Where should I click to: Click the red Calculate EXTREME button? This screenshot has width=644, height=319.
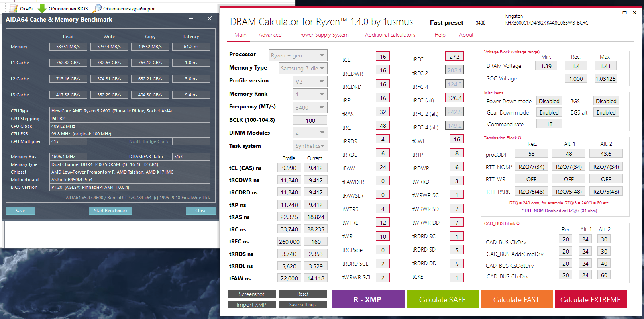591,299
